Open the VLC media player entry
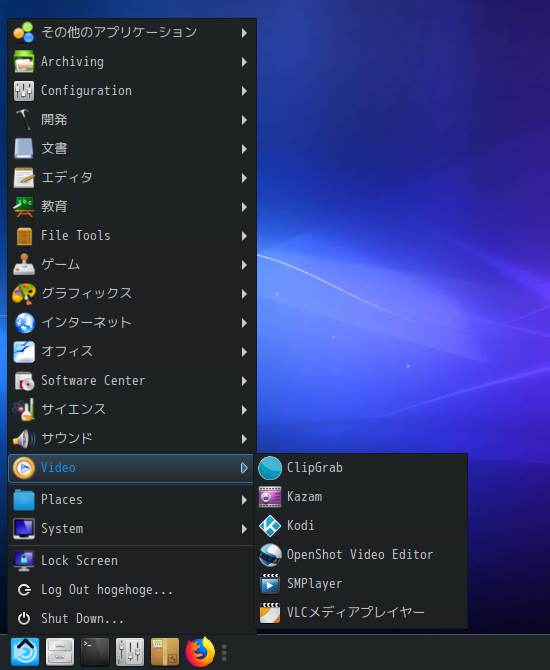 (x=361, y=613)
